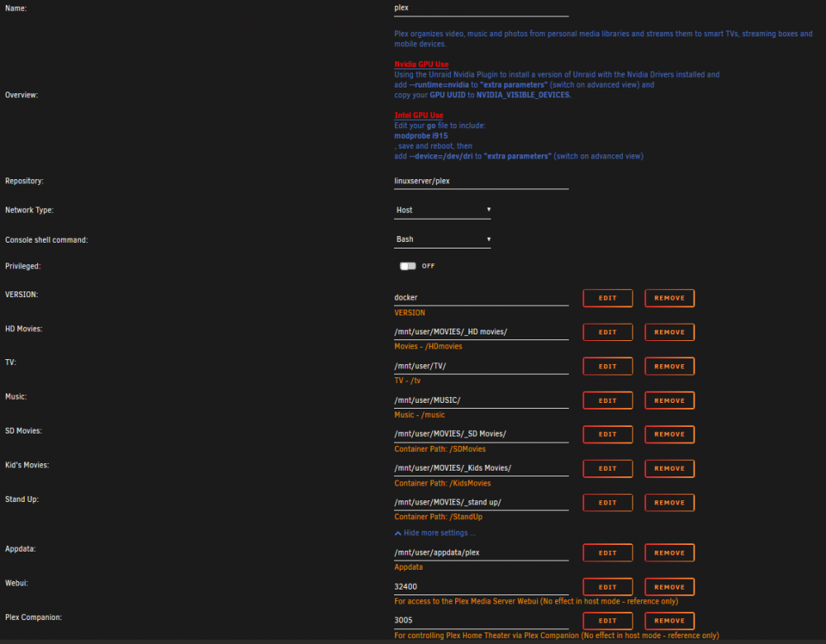
Task: Remove the SD Movies path
Action: click(x=670, y=434)
